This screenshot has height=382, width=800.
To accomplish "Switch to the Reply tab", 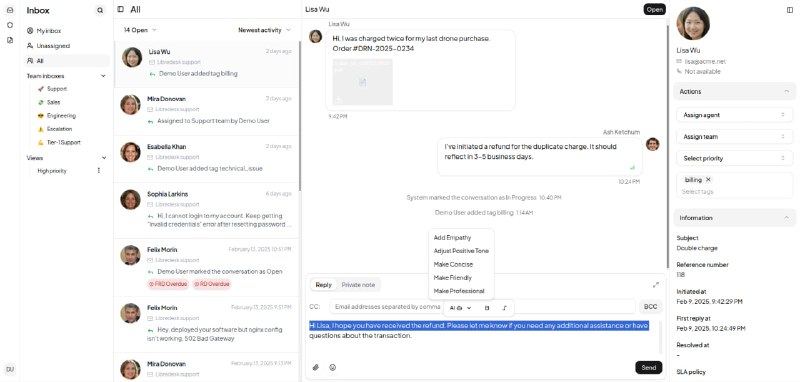I will [x=323, y=285].
